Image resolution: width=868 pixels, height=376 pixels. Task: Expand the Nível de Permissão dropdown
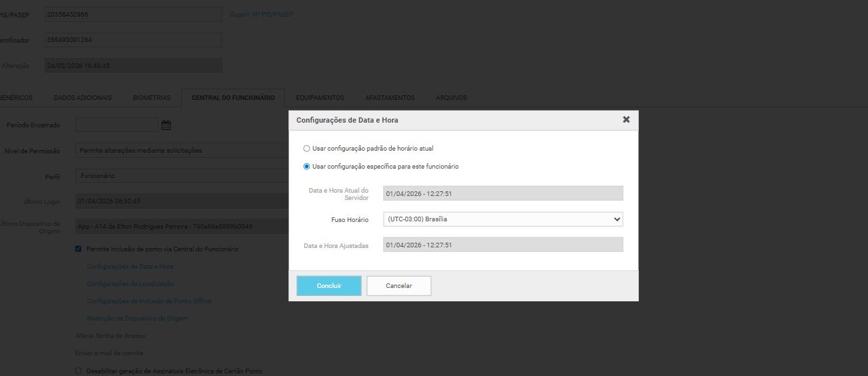(x=181, y=151)
